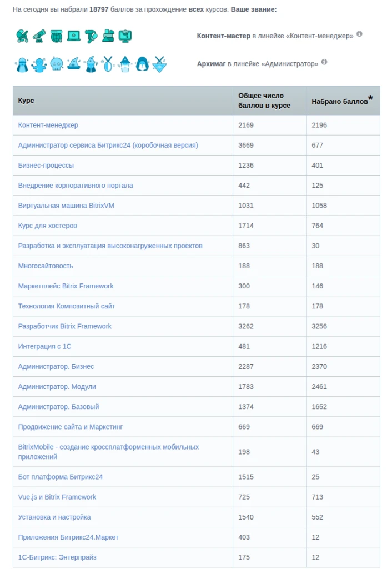The image size is (392, 569).
Task: Open Vue.js и Bitrix Framework course
Action: 57,497
